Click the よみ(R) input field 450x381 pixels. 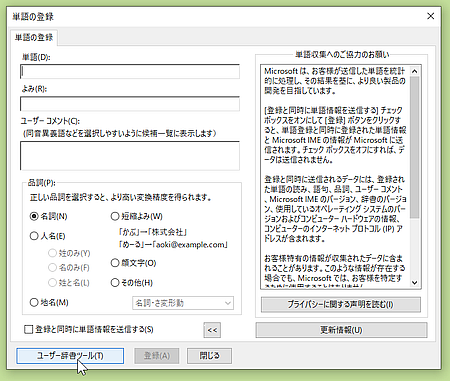[x=130, y=104]
